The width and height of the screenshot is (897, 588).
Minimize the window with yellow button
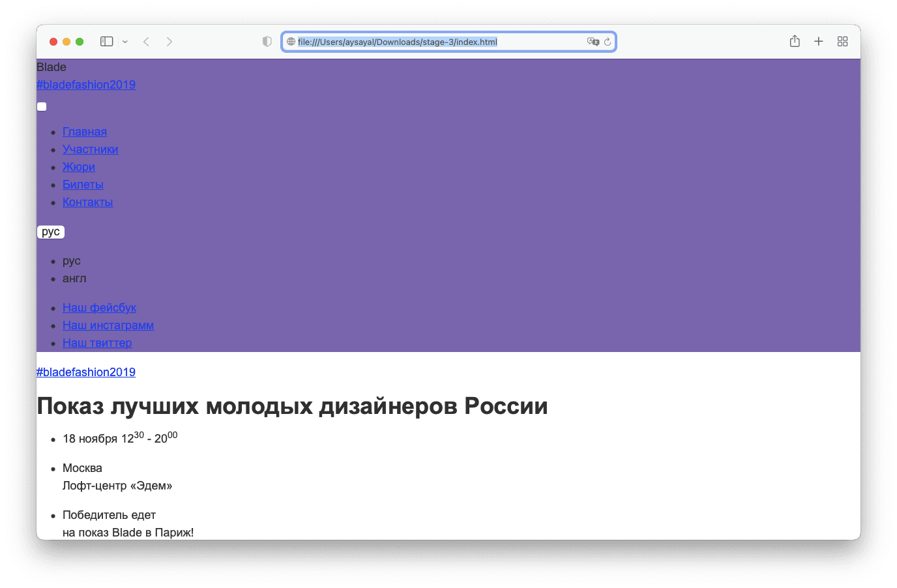click(x=66, y=42)
